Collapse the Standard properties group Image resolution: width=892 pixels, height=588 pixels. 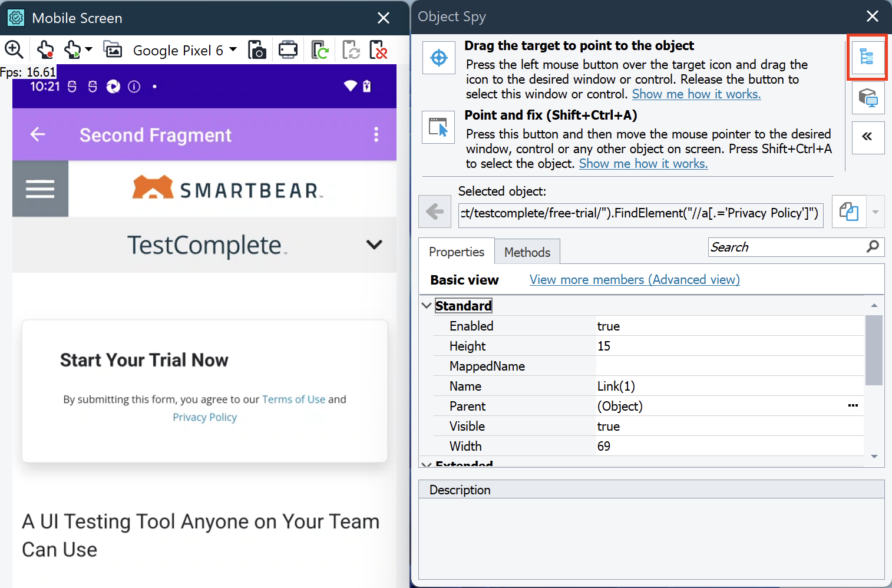[x=427, y=306]
